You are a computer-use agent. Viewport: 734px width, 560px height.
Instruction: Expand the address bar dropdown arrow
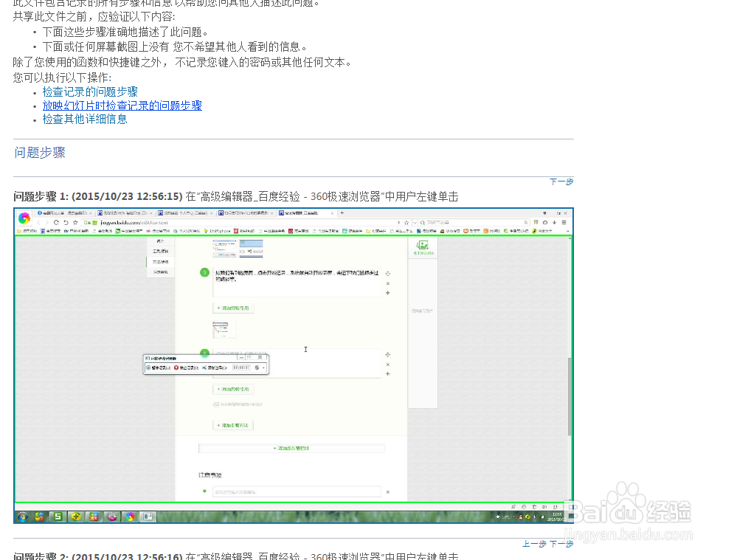tap(414, 222)
